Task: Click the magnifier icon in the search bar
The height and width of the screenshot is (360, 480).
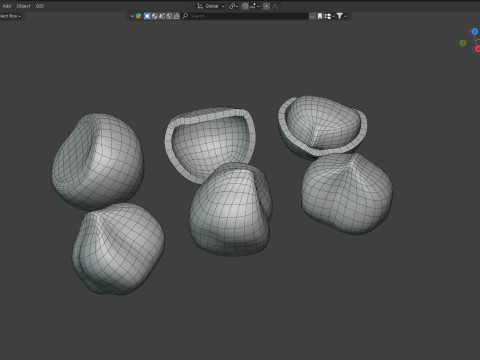Action: tap(185, 16)
